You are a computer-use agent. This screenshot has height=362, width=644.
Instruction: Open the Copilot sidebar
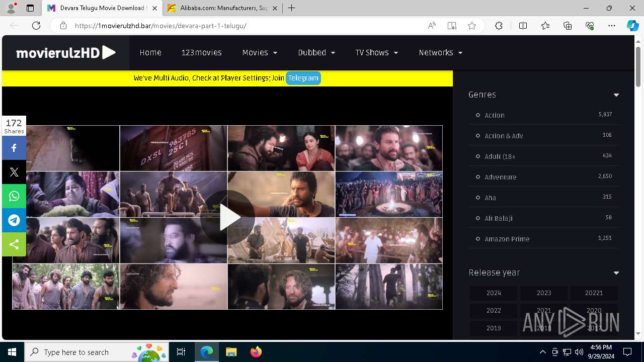click(632, 26)
